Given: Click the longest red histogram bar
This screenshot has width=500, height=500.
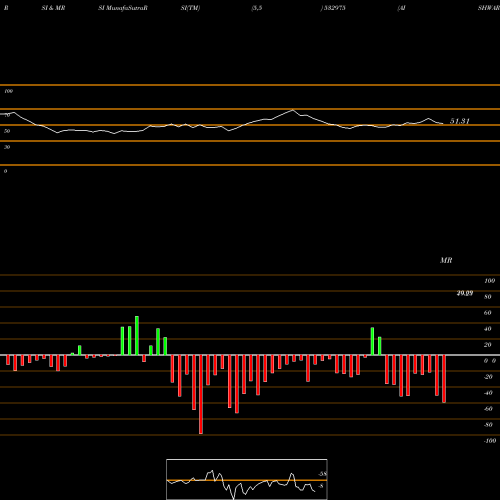Looking at the screenshot, I should [x=201, y=394].
